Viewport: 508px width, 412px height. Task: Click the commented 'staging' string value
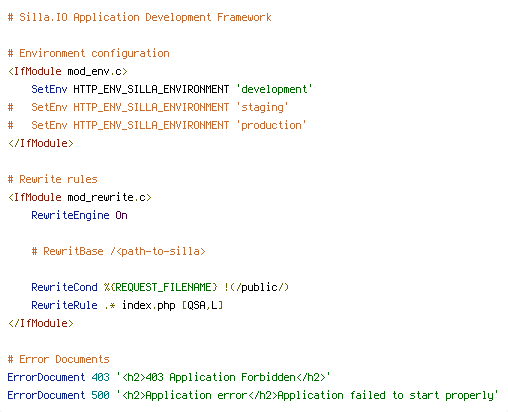tap(262, 107)
